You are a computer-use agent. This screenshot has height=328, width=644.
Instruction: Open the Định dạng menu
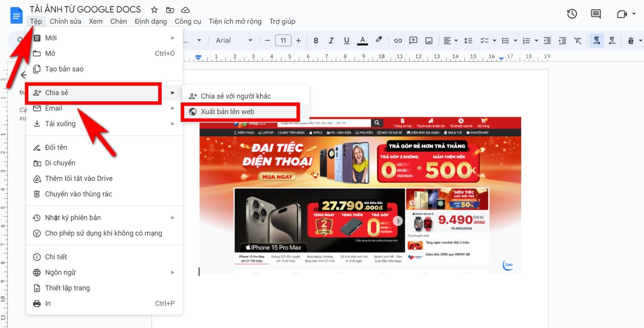(151, 21)
